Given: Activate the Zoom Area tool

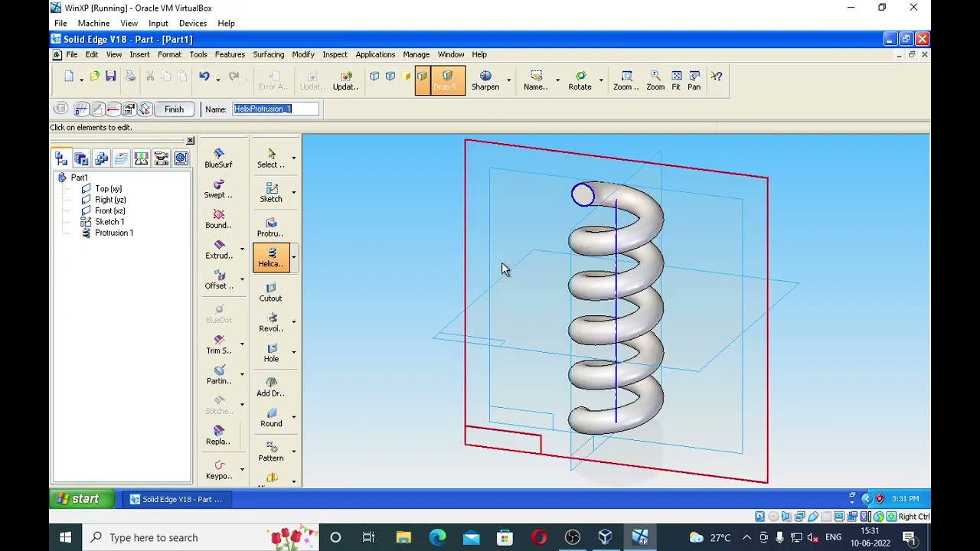Looking at the screenshot, I should click(x=626, y=80).
